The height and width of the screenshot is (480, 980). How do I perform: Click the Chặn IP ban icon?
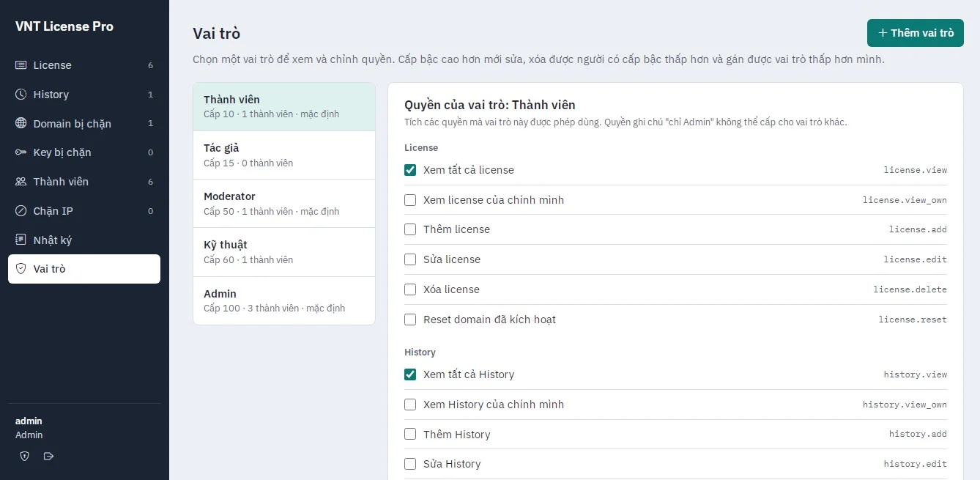[21, 211]
